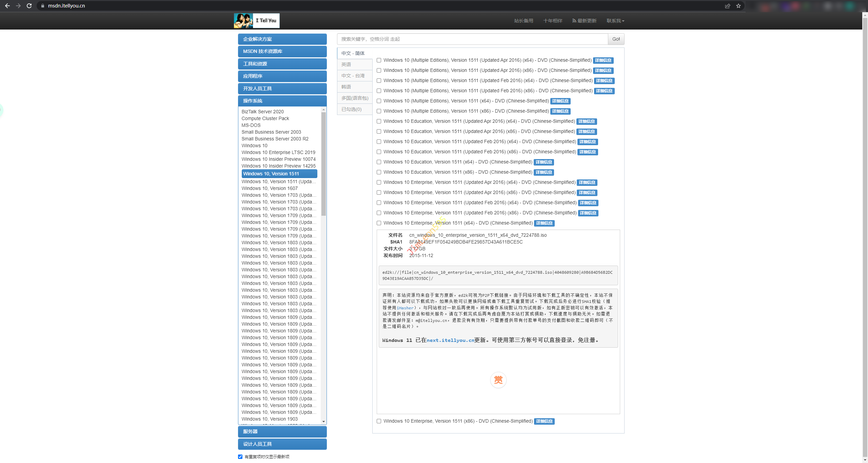
Task: Expand the 开发人员工具 category panel
Action: pos(282,89)
